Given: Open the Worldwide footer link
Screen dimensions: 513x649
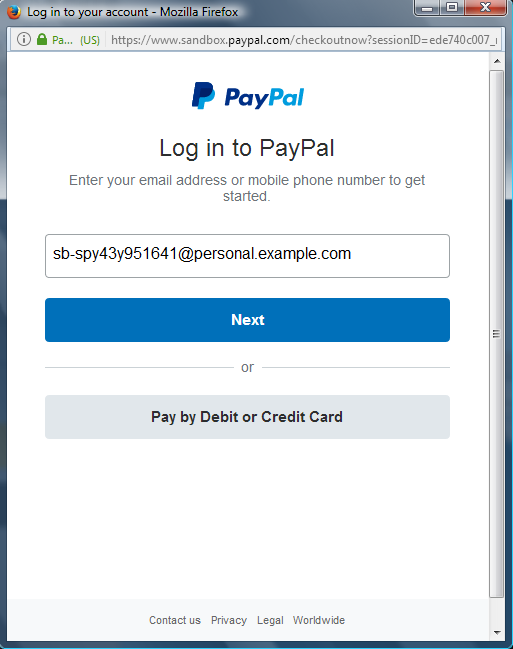Looking at the screenshot, I should 319,620.
